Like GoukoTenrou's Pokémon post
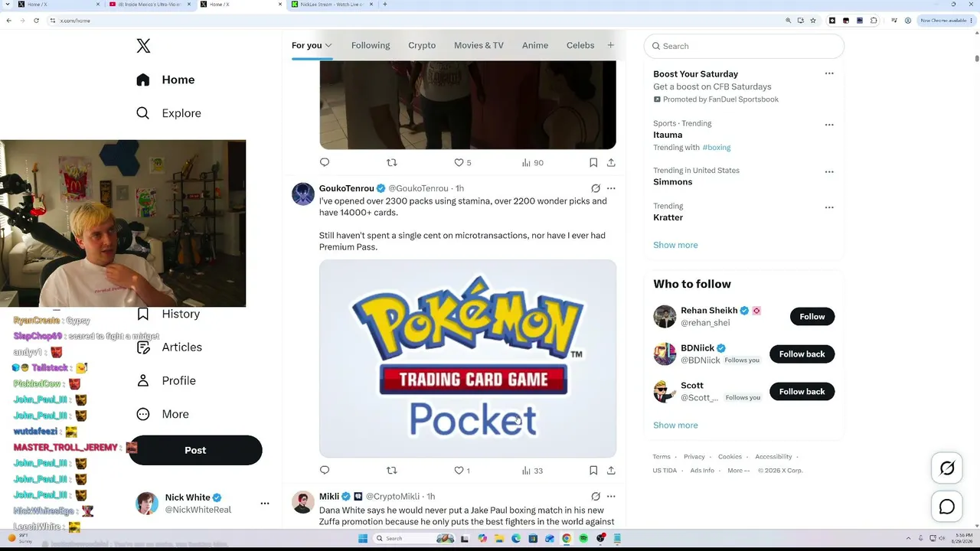 [462, 471]
